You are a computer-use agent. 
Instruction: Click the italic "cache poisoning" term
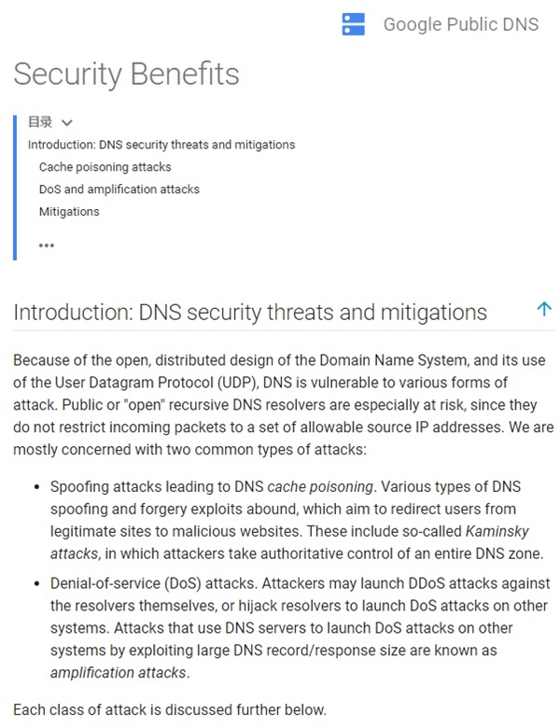pyautogui.click(x=321, y=486)
